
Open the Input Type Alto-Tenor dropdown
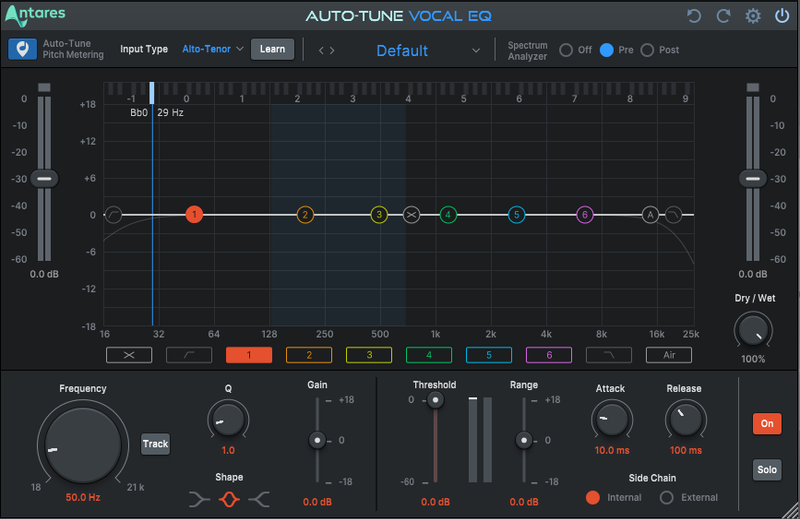click(x=212, y=49)
